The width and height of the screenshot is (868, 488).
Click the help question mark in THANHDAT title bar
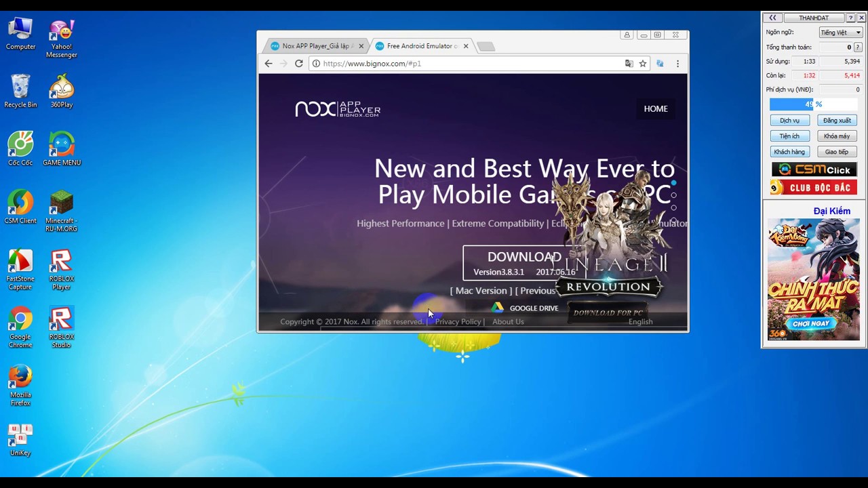click(x=851, y=18)
